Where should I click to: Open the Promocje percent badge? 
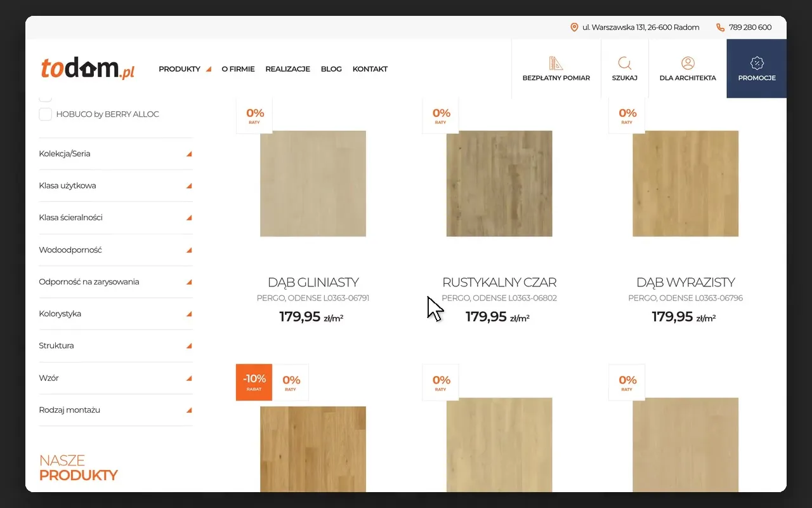[757, 63]
